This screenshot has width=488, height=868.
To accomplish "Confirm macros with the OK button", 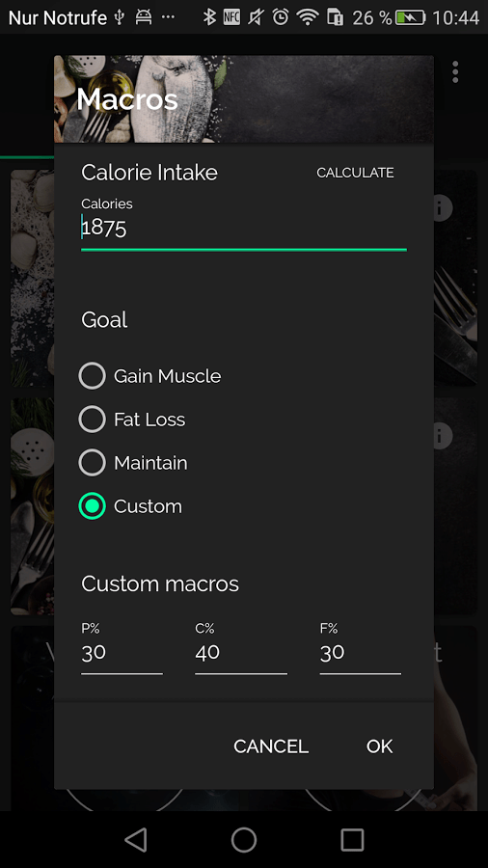I will point(380,746).
